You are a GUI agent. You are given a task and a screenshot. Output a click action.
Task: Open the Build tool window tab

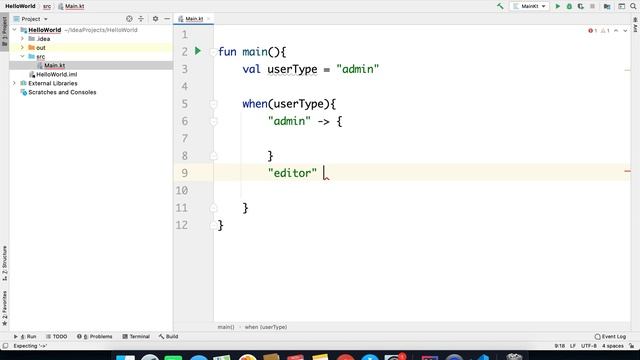click(168, 336)
